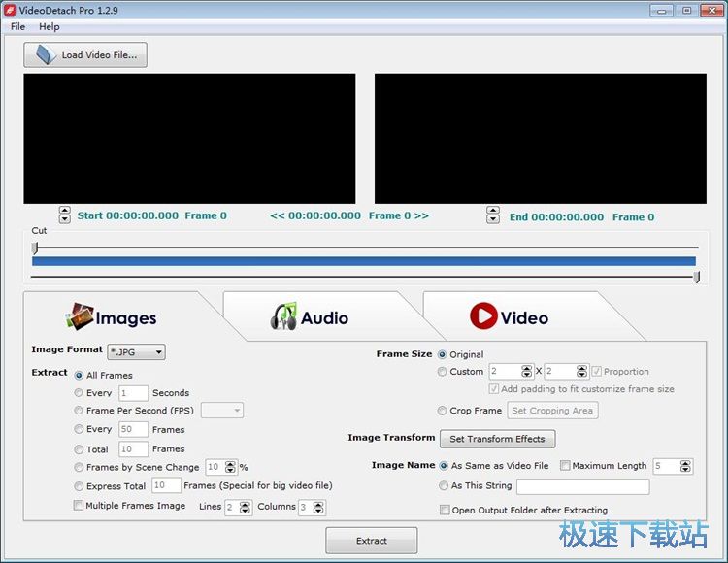Image resolution: width=728 pixels, height=563 pixels.
Task: Adjust the Lines spinner
Action: click(246, 508)
